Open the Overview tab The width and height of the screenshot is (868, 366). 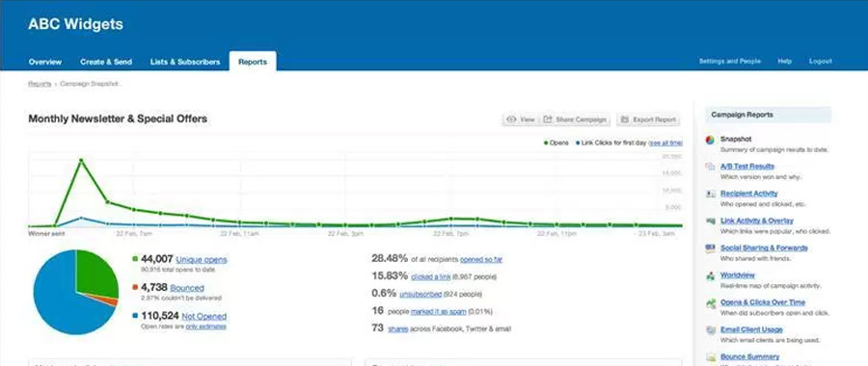pyautogui.click(x=45, y=62)
